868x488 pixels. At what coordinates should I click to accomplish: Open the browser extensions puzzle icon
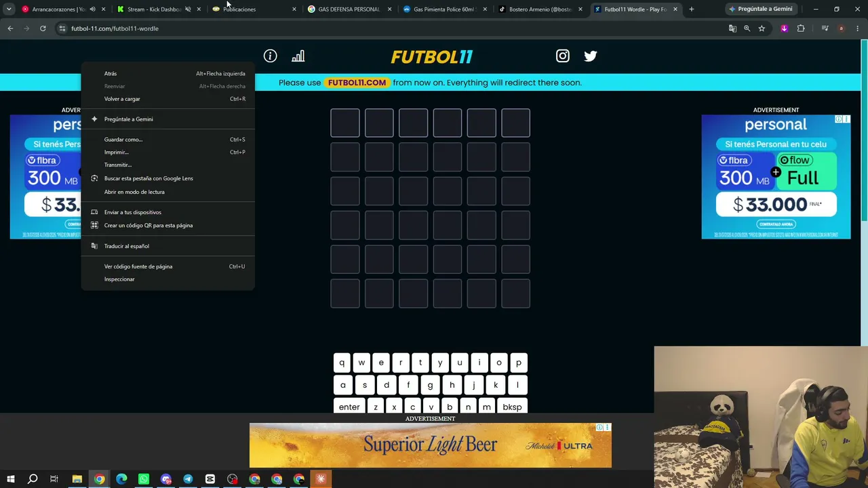pos(801,28)
